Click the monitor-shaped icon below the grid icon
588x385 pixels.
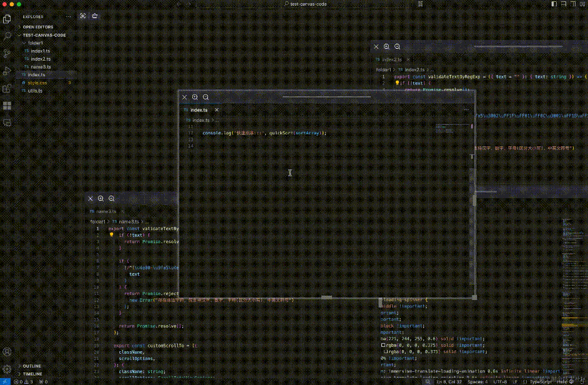tap(7, 122)
